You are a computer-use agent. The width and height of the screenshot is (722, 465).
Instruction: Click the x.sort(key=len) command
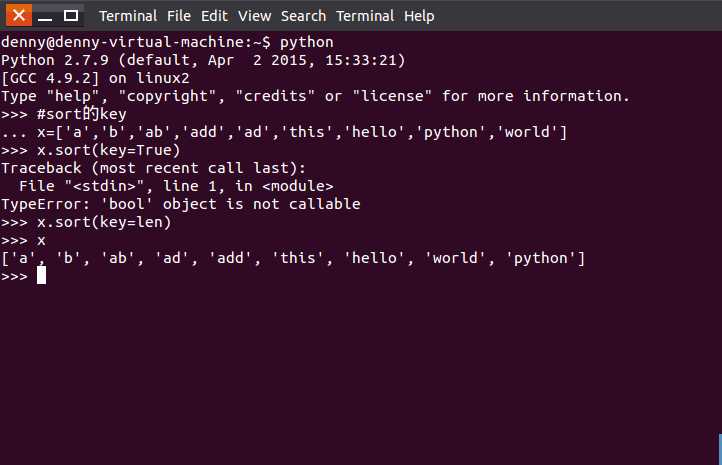(104, 222)
